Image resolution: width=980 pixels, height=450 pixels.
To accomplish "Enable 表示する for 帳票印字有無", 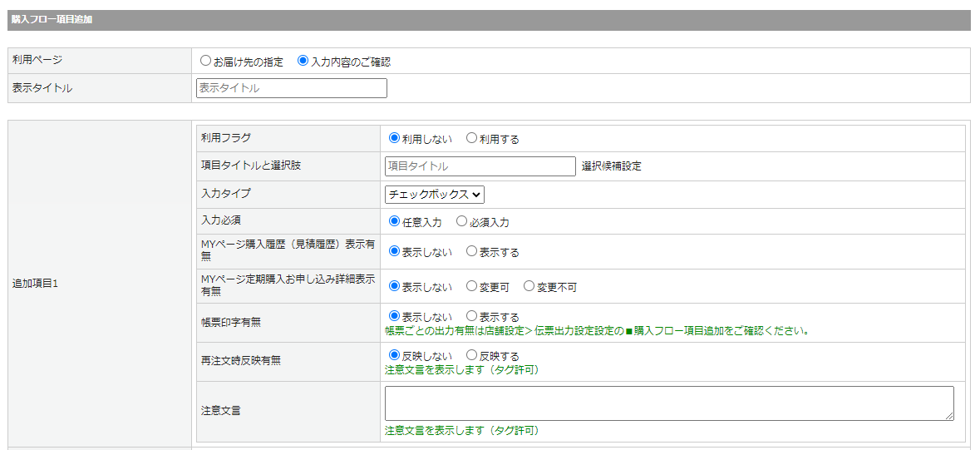I will pos(471,316).
